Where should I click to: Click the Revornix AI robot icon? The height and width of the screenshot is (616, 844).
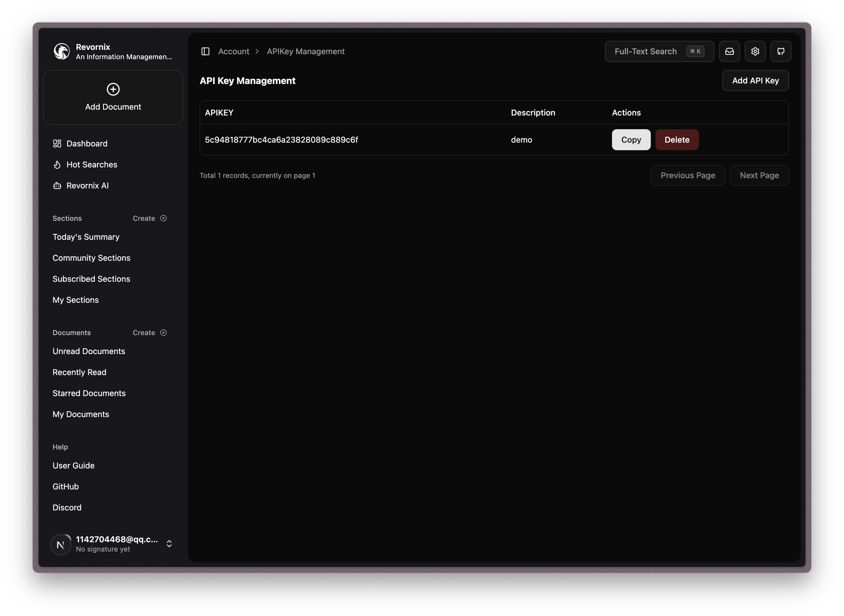pos(57,185)
